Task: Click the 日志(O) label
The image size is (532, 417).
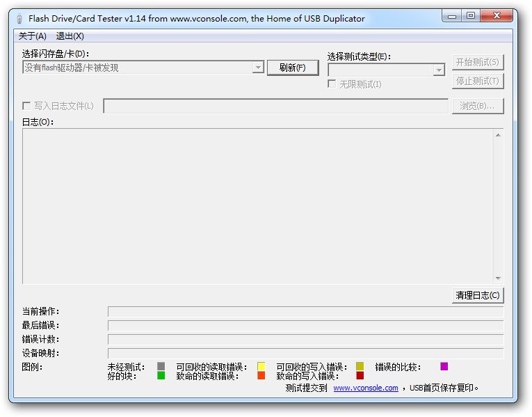Action: [x=38, y=122]
